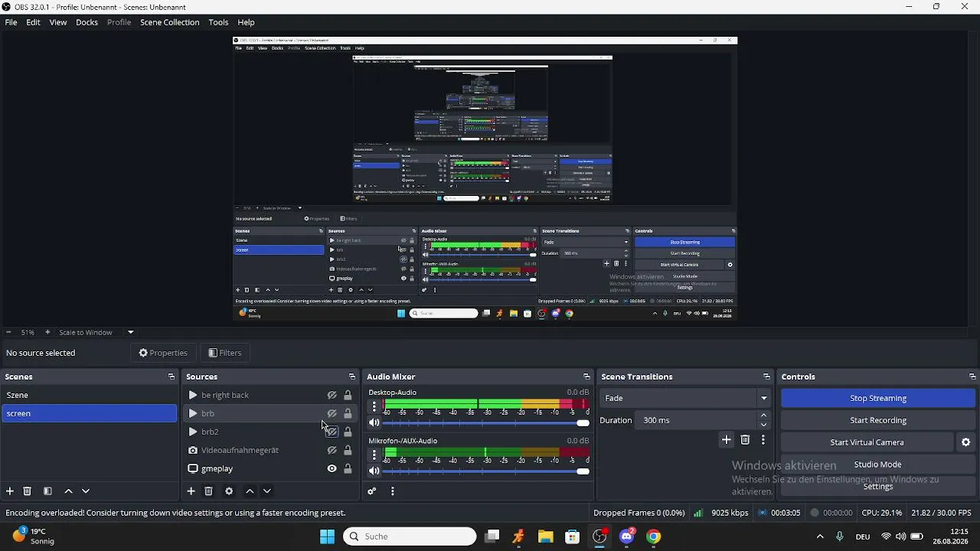Remove selected scene with Scenes trash icon
The image size is (980, 551).
[28, 491]
